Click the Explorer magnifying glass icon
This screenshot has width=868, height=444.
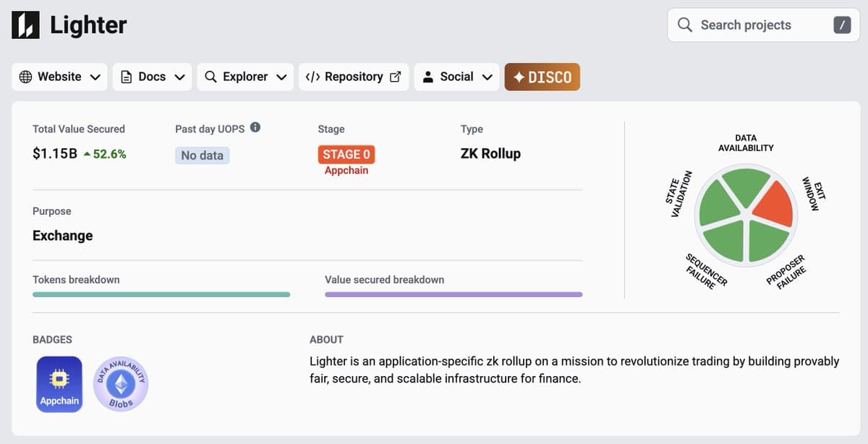[210, 76]
